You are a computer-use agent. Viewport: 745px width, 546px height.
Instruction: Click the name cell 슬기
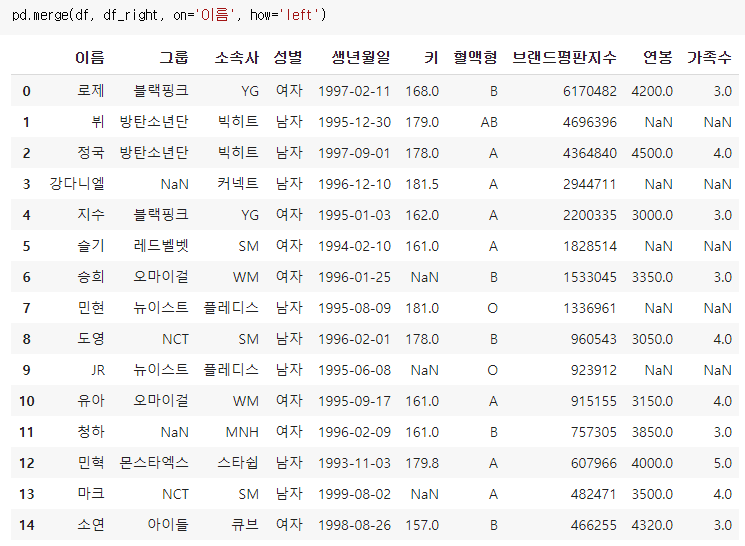click(x=91, y=246)
